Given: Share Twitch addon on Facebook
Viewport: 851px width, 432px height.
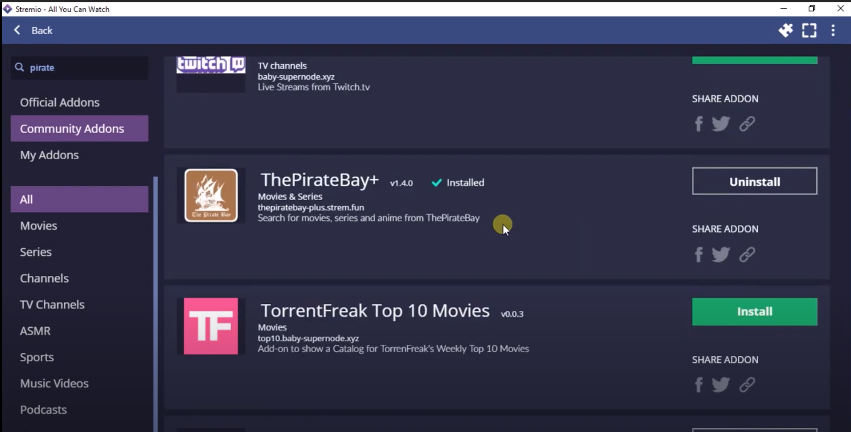Looking at the screenshot, I should click(699, 124).
